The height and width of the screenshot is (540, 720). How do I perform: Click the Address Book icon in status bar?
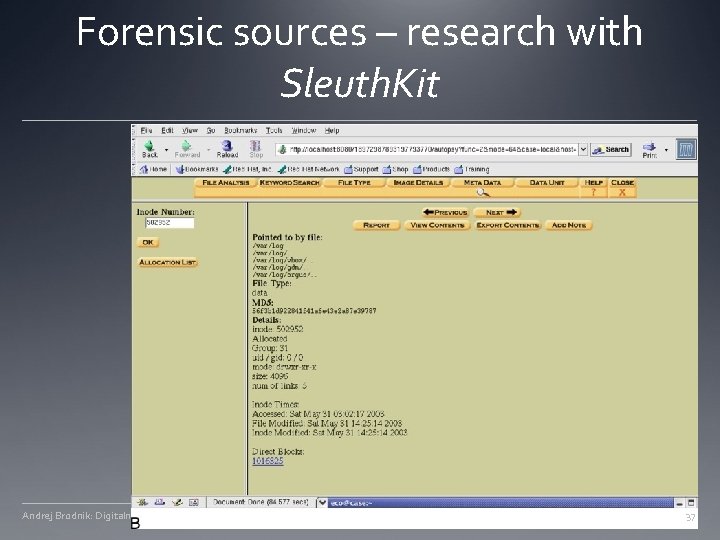point(194,502)
